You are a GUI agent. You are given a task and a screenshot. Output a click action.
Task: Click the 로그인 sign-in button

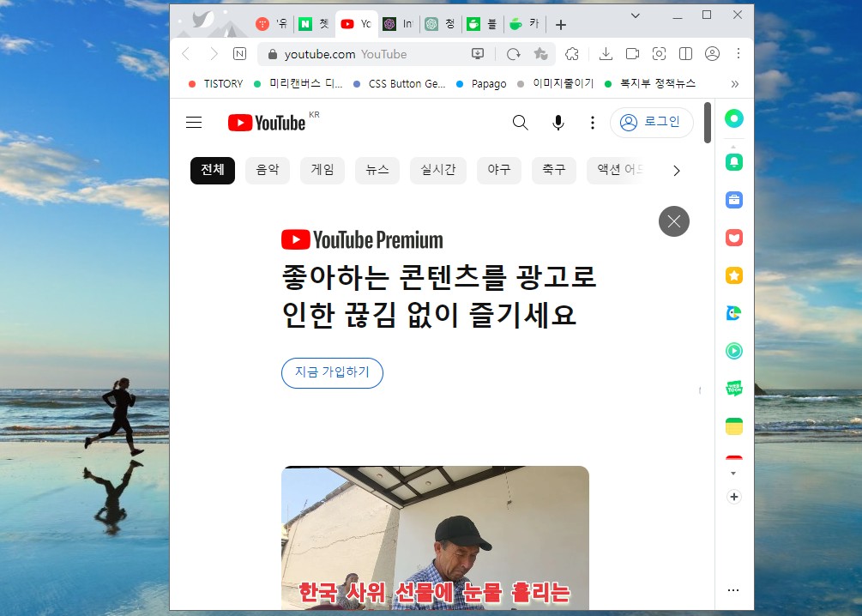pos(652,122)
